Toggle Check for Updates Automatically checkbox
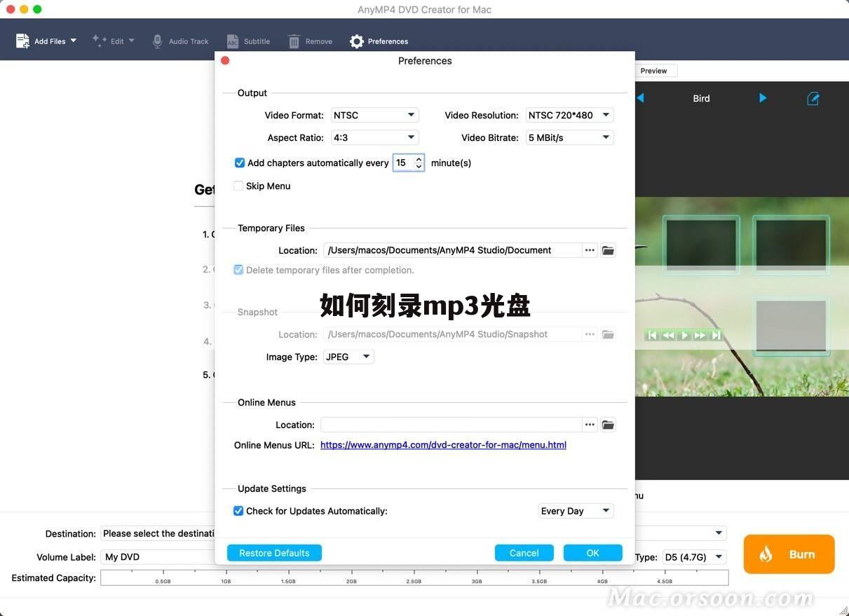The height and width of the screenshot is (616, 849). (x=238, y=511)
